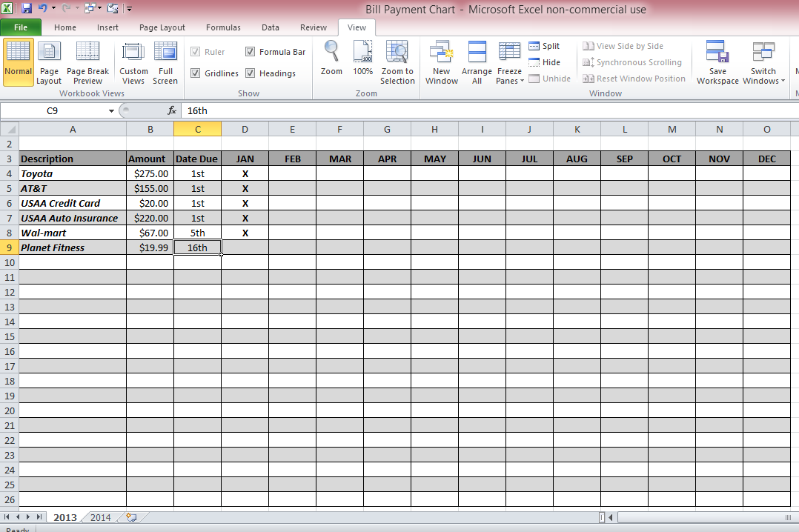Hide the current window
Image resolution: width=799 pixels, height=532 pixels.
click(544, 62)
